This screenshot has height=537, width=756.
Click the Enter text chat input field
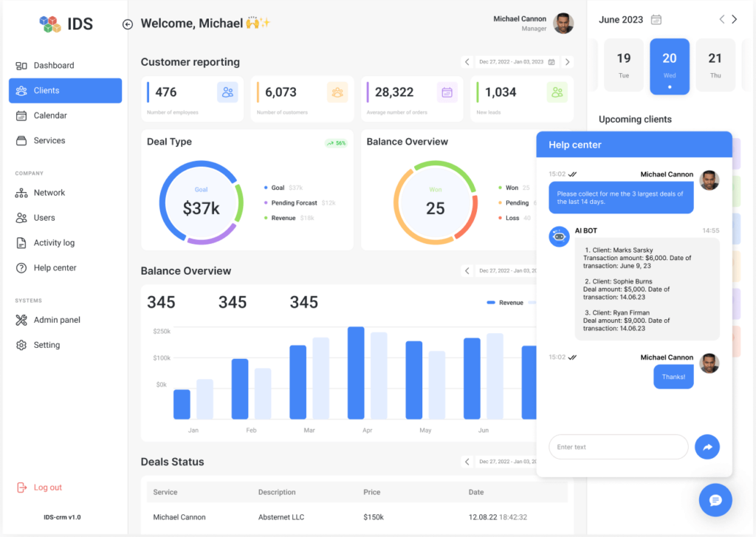618,447
